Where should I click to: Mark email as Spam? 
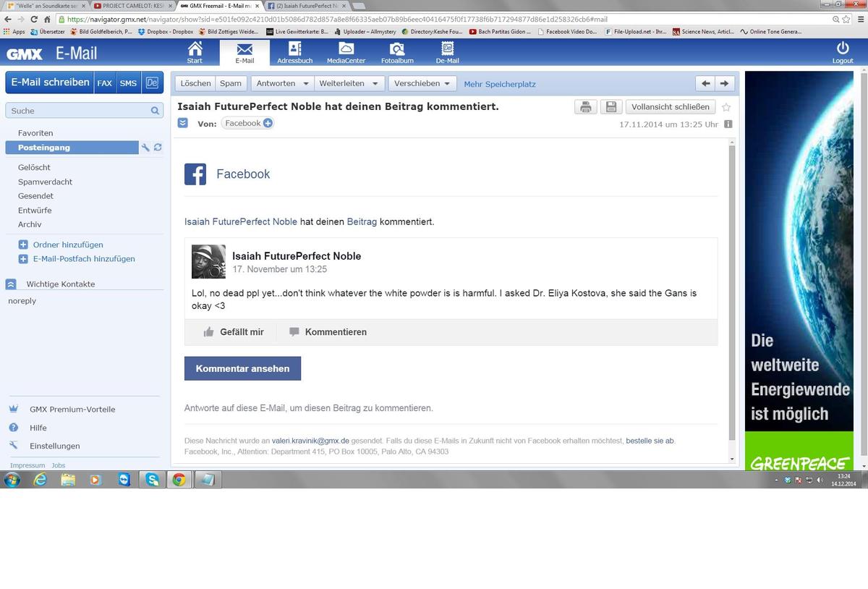(231, 84)
